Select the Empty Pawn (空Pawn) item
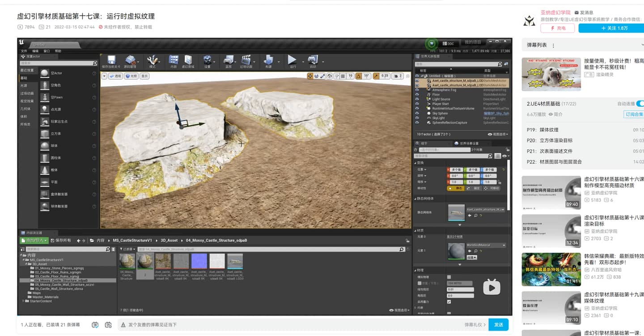The image size is (644, 336). point(68,97)
